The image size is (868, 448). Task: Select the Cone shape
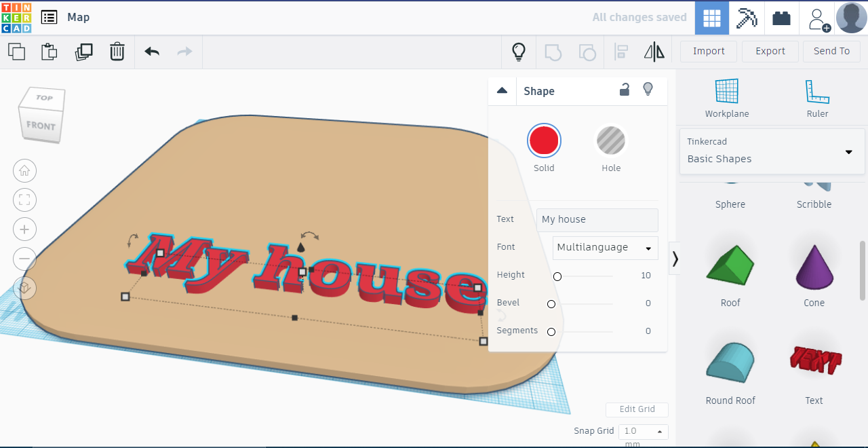(x=814, y=275)
